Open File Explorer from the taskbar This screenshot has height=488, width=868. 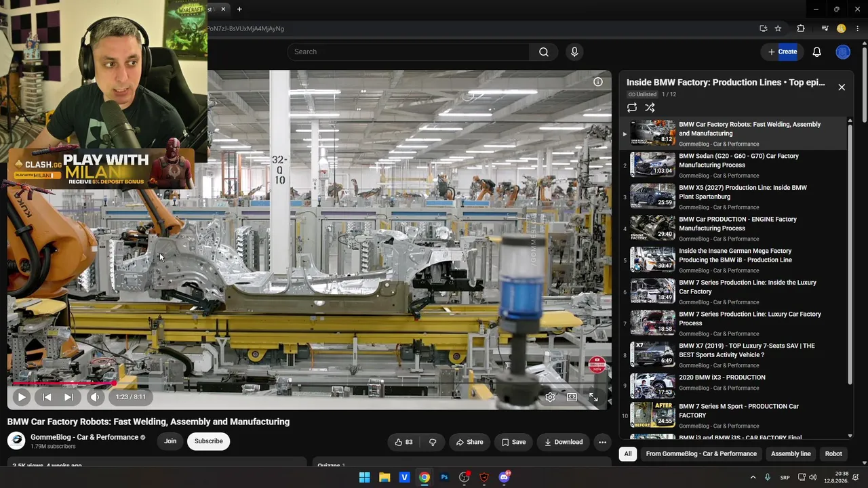point(384,477)
